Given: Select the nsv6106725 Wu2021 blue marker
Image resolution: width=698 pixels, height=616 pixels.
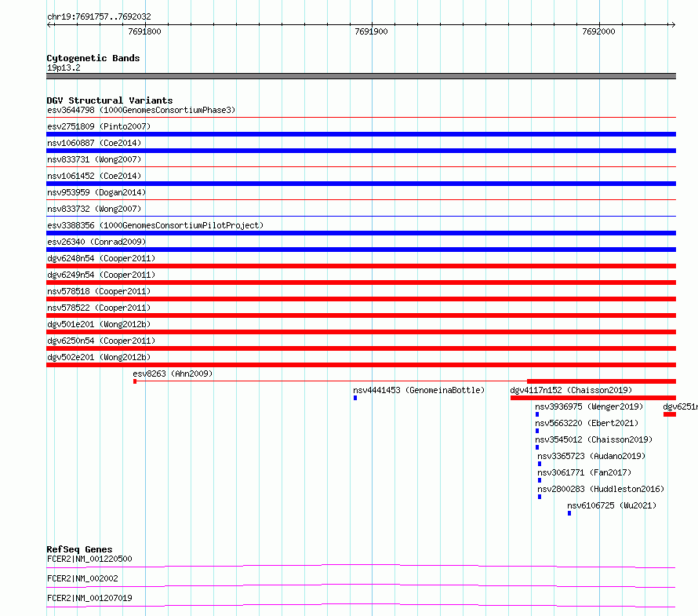Looking at the screenshot, I should (569, 513).
